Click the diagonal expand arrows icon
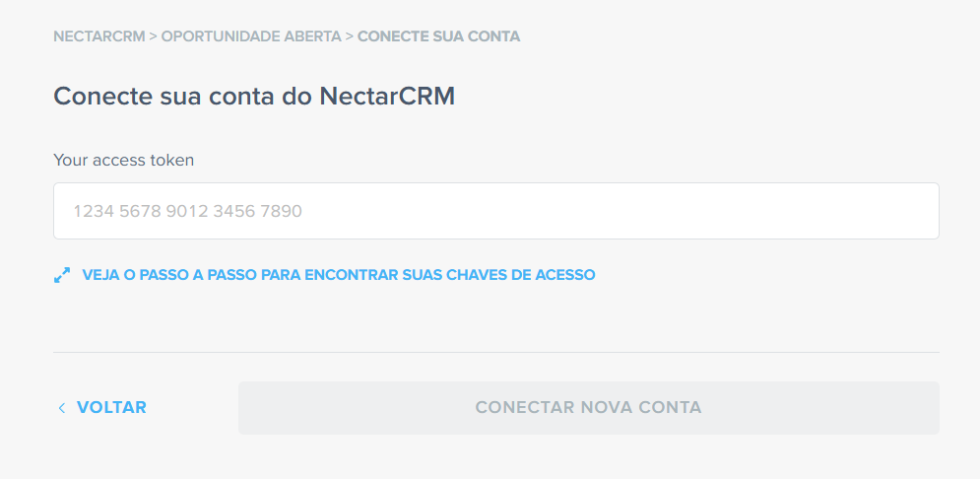 (62, 275)
